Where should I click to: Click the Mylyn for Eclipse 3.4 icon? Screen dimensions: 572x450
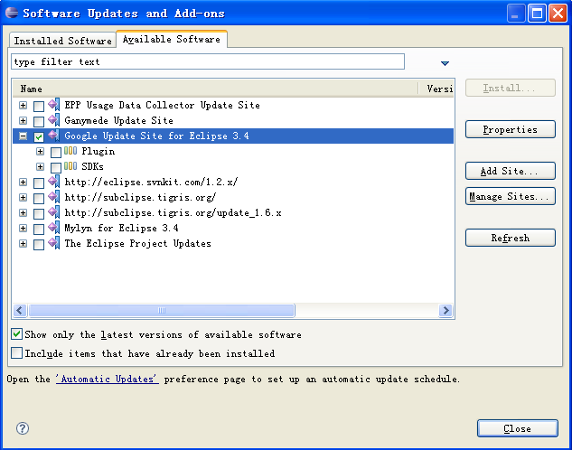(x=54, y=228)
